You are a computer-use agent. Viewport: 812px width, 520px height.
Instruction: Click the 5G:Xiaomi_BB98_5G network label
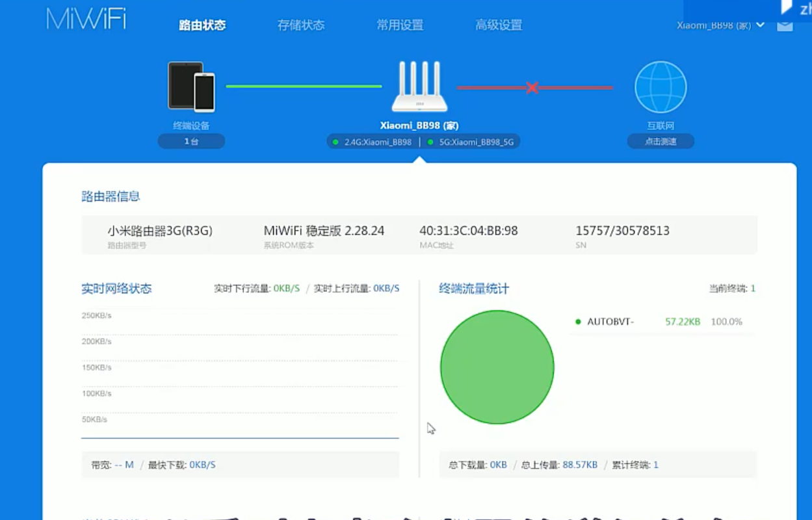tap(477, 142)
